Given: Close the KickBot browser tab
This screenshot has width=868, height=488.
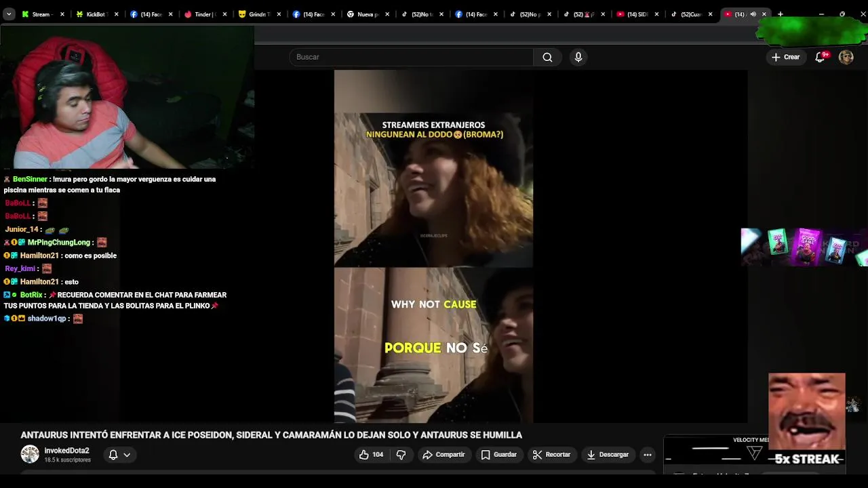Looking at the screenshot, I should tap(116, 14).
